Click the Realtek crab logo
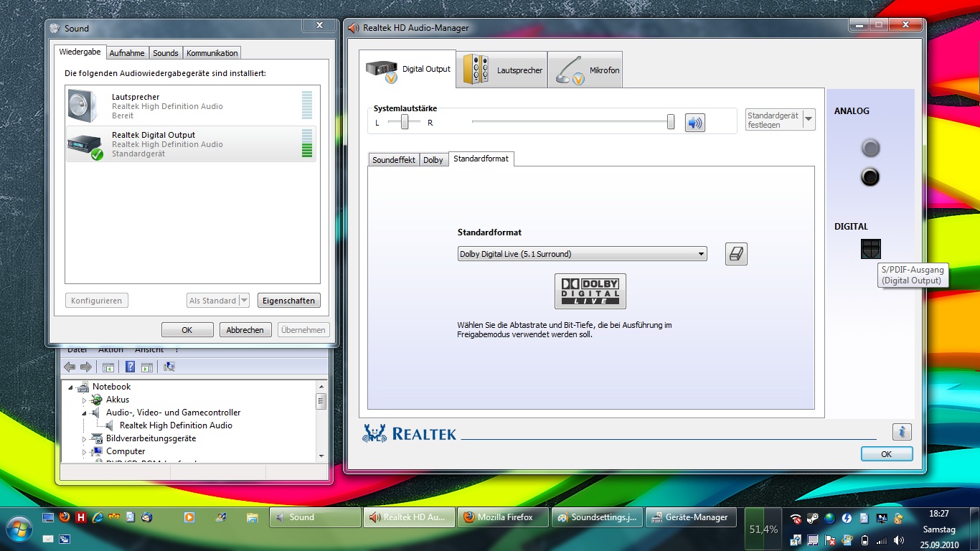 coord(374,432)
